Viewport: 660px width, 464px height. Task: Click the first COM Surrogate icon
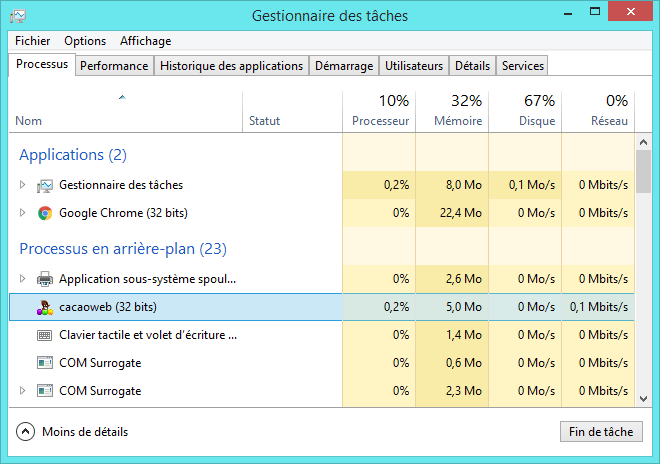coord(44,363)
